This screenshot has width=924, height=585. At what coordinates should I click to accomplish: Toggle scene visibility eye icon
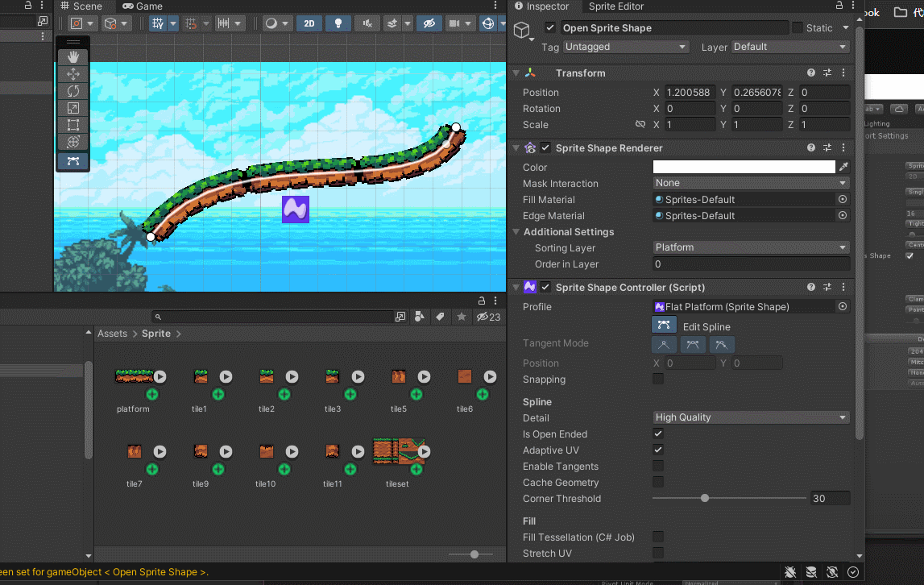click(429, 23)
